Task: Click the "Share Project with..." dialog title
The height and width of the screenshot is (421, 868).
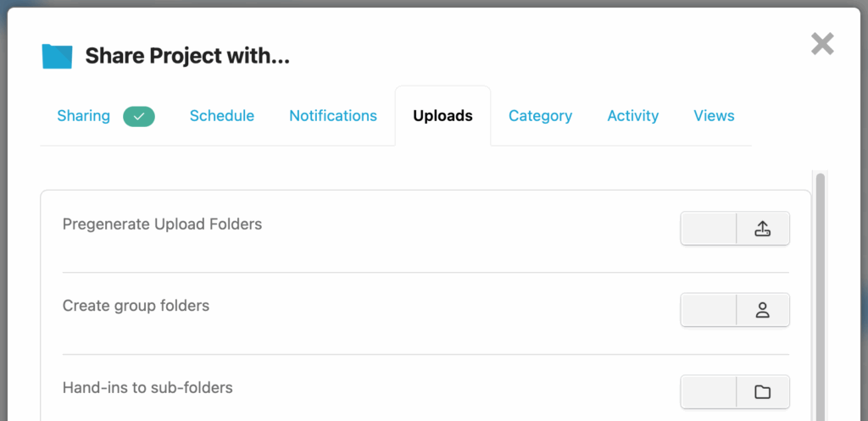Action: pyautogui.click(x=187, y=57)
